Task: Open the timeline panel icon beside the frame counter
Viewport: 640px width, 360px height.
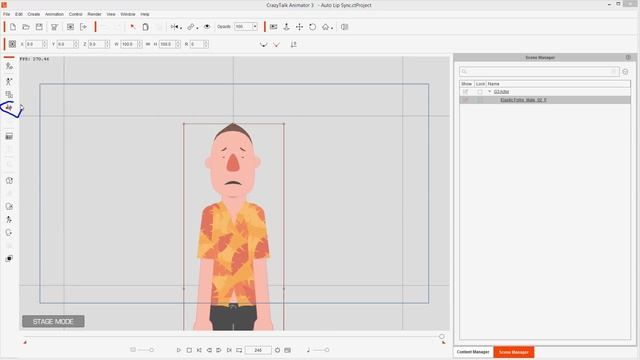Action: click(x=288, y=350)
